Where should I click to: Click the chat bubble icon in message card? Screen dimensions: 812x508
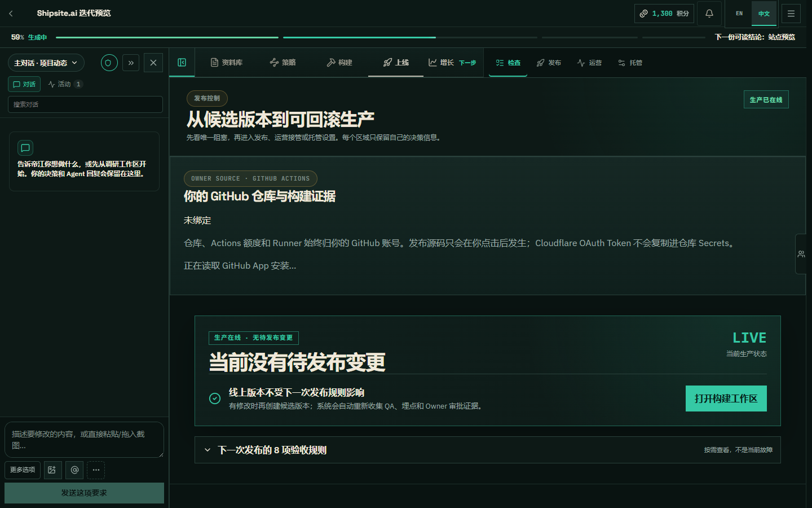(x=25, y=148)
